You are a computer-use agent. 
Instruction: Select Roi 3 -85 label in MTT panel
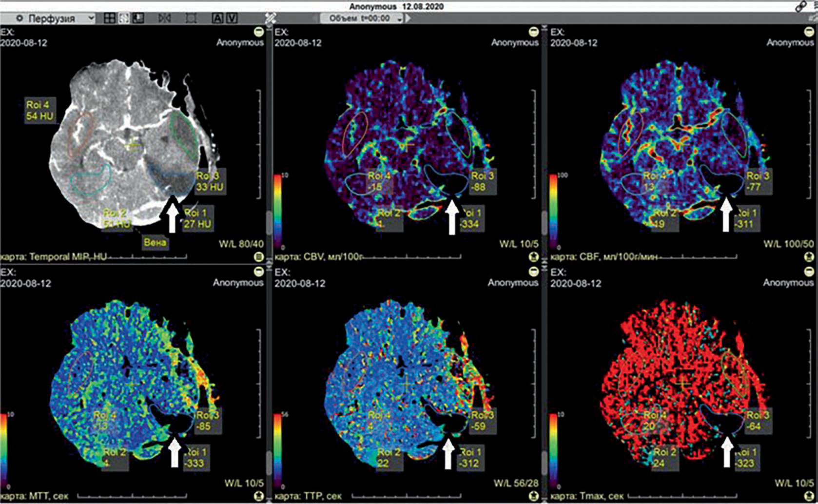click(x=208, y=421)
